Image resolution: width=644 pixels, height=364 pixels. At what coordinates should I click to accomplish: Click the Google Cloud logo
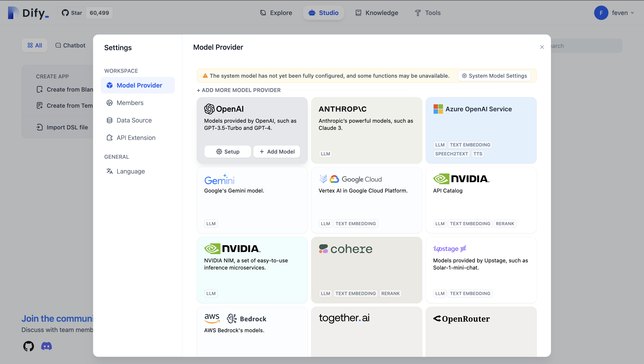click(350, 179)
